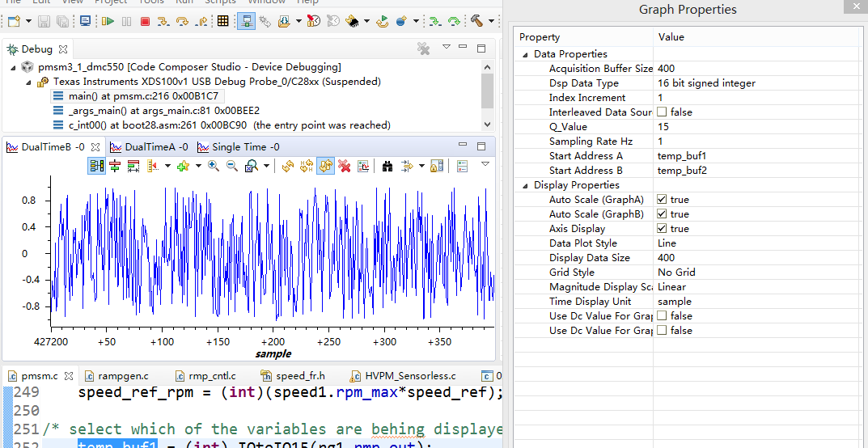The image size is (868, 448).
Task: Click the graph zoom out magnifier icon
Action: tap(231, 166)
